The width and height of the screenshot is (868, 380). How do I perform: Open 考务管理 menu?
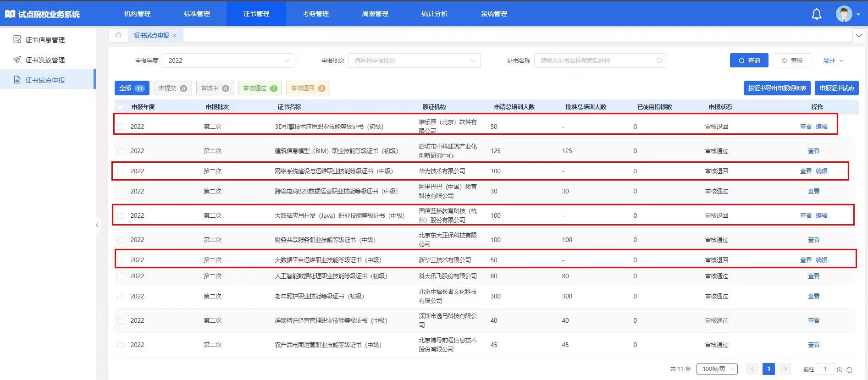(x=315, y=14)
